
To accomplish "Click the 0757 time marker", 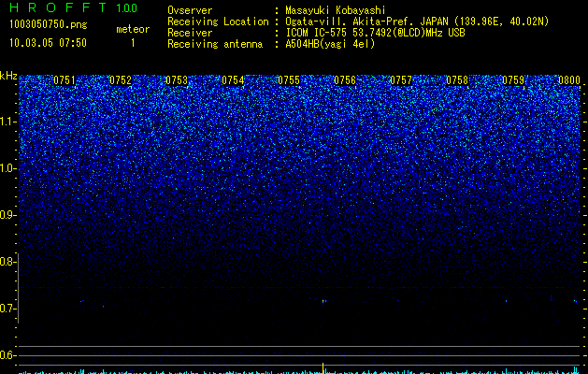I will [401, 80].
